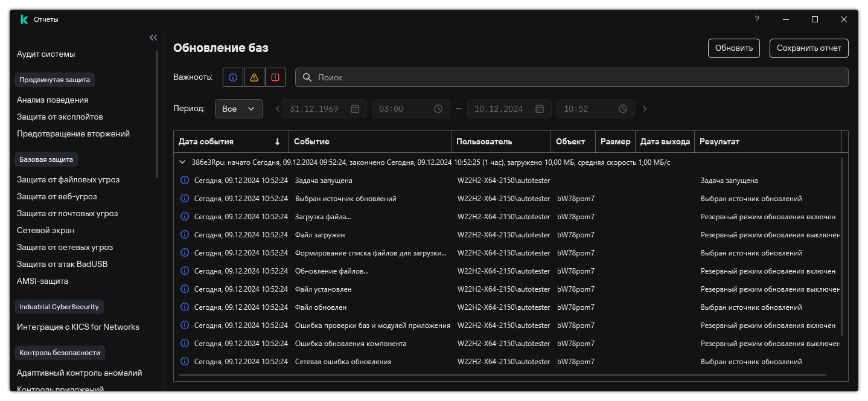The height and width of the screenshot is (401, 868).
Task: Open the Период dropdown set to Все
Action: [x=238, y=109]
